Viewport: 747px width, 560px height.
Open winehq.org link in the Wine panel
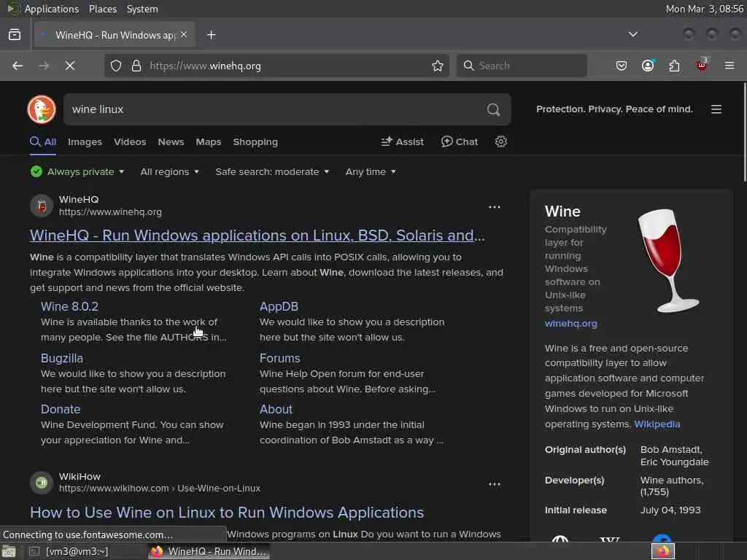point(570,323)
